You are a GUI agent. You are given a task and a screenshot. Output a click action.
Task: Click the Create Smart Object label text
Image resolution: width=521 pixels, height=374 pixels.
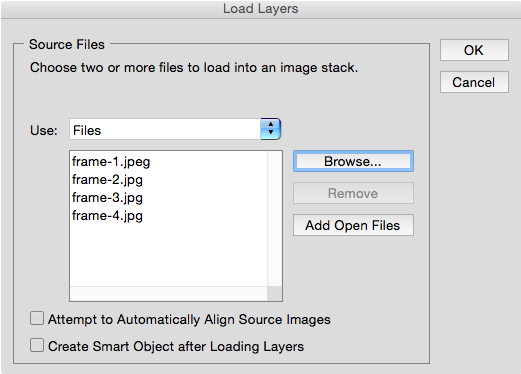(x=176, y=346)
